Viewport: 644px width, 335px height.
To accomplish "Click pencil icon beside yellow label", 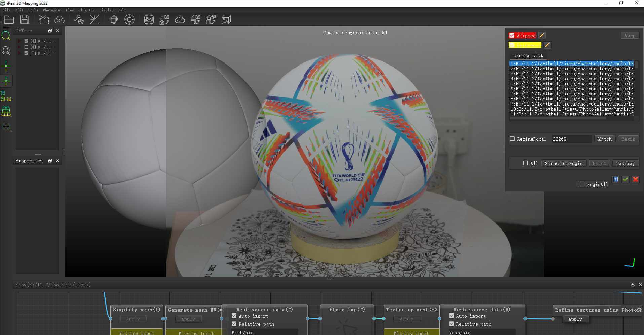I will click(x=547, y=45).
